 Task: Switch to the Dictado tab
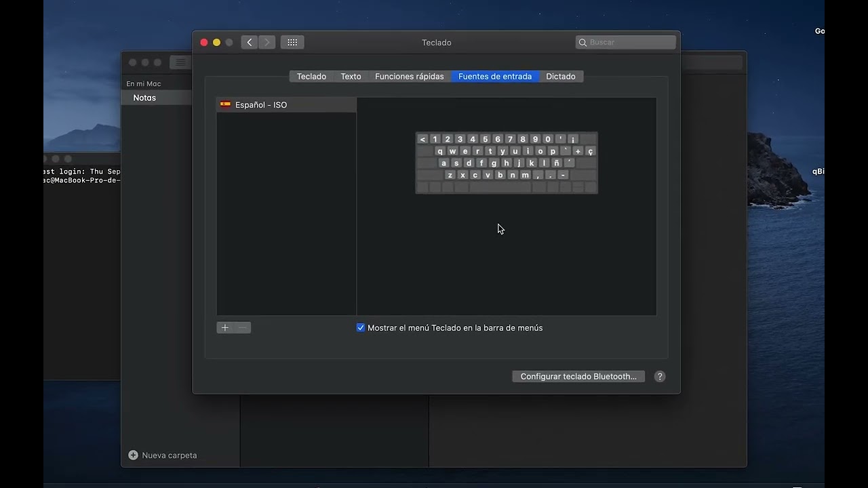pos(561,77)
